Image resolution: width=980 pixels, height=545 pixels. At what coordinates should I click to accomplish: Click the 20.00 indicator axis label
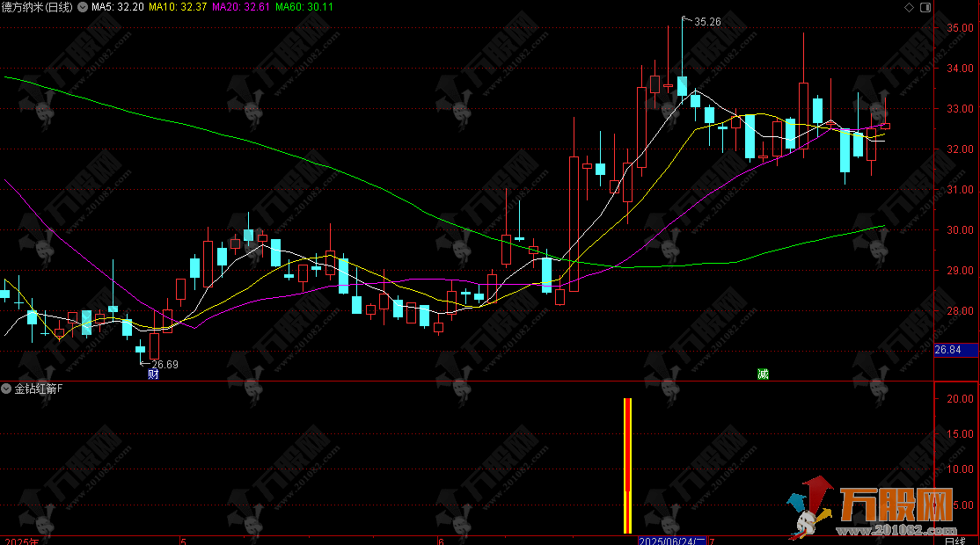tap(960, 399)
